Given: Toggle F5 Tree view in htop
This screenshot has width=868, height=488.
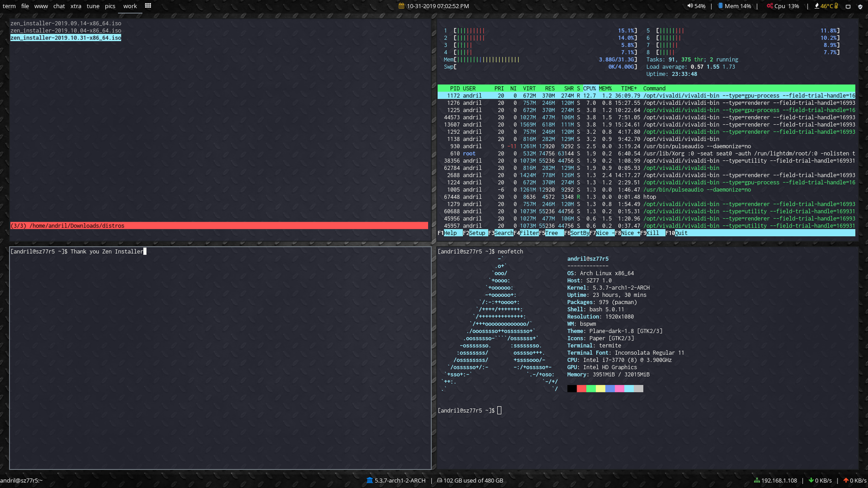Looking at the screenshot, I should coord(551,233).
